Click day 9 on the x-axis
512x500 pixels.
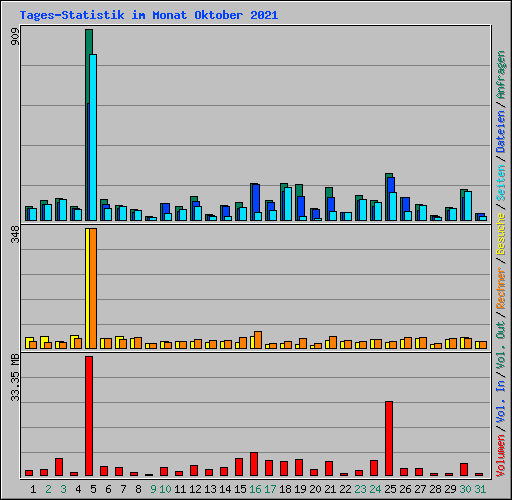coord(153,489)
